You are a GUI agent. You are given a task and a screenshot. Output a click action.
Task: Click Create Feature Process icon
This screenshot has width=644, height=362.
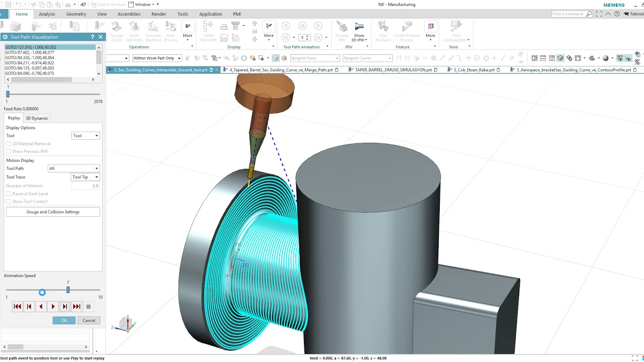click(x=407, y=27)
